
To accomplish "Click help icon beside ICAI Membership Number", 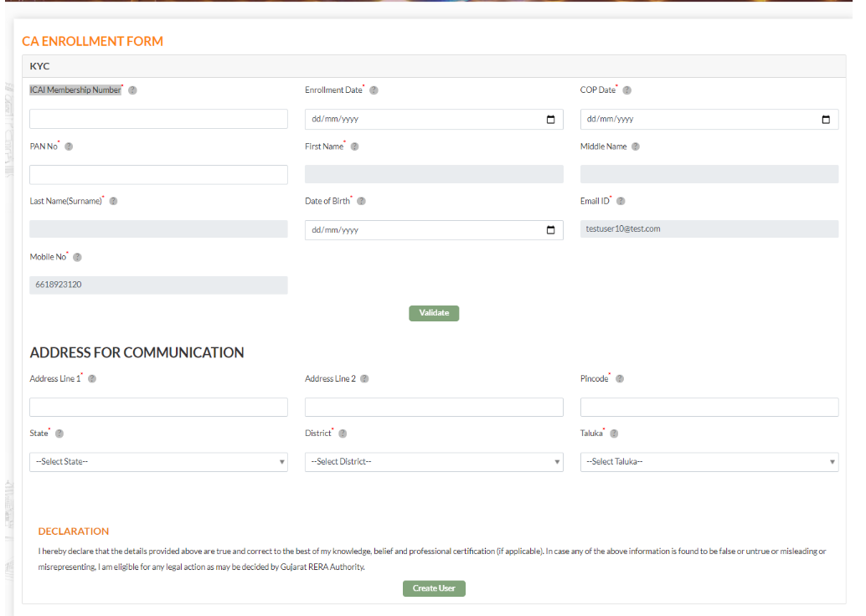I will (132, 90).
